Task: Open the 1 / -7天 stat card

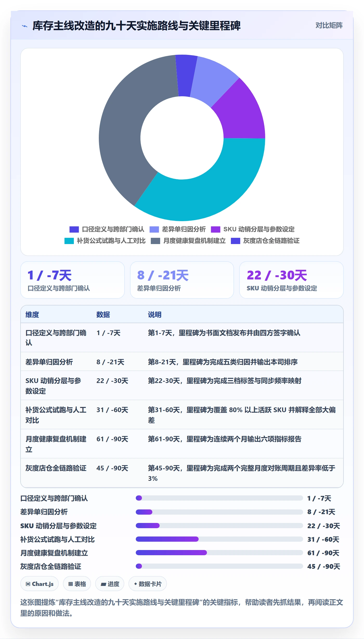Action: click(x=73, y=280)
